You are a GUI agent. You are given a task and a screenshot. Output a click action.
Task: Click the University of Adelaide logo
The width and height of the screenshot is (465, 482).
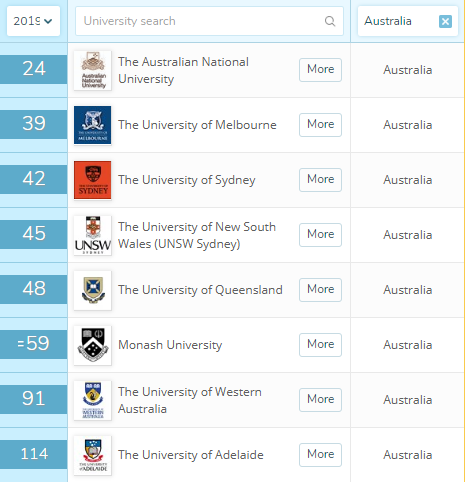coord(93,455)
